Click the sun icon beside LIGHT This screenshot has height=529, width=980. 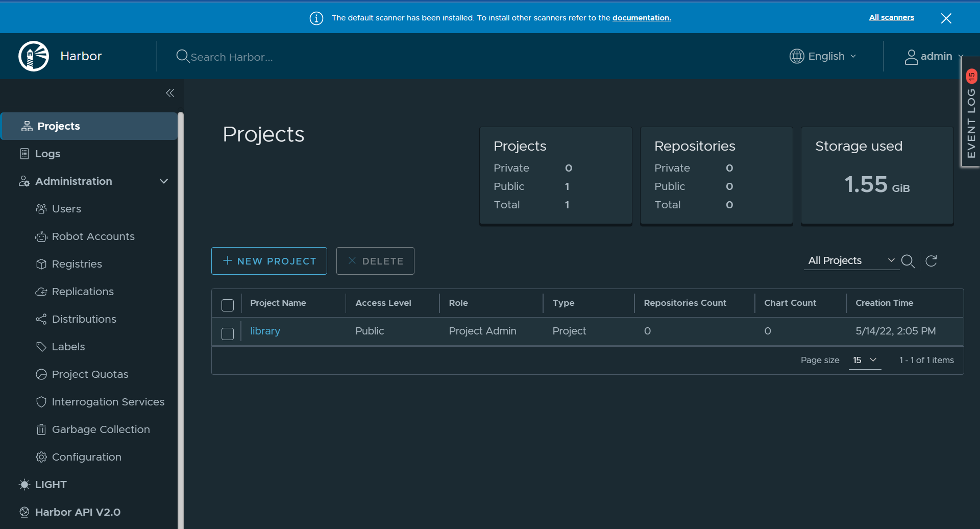(x=24, y=485)
